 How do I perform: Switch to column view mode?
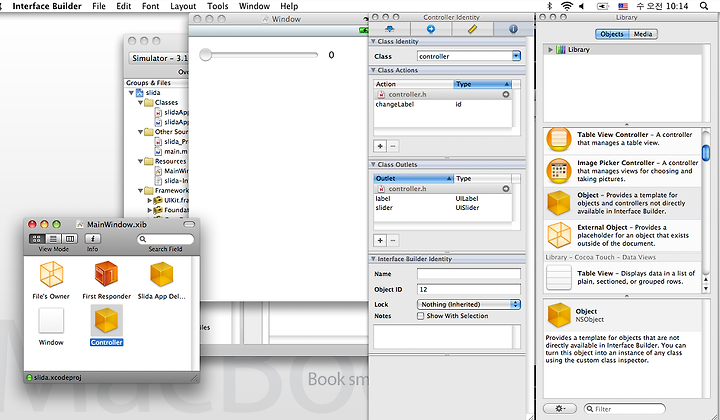tap(70, 239)
